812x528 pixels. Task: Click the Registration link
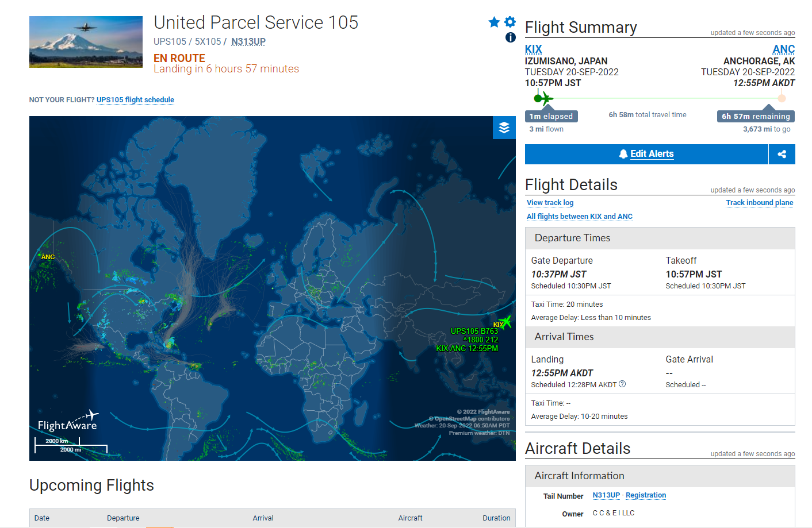point(646,495)
